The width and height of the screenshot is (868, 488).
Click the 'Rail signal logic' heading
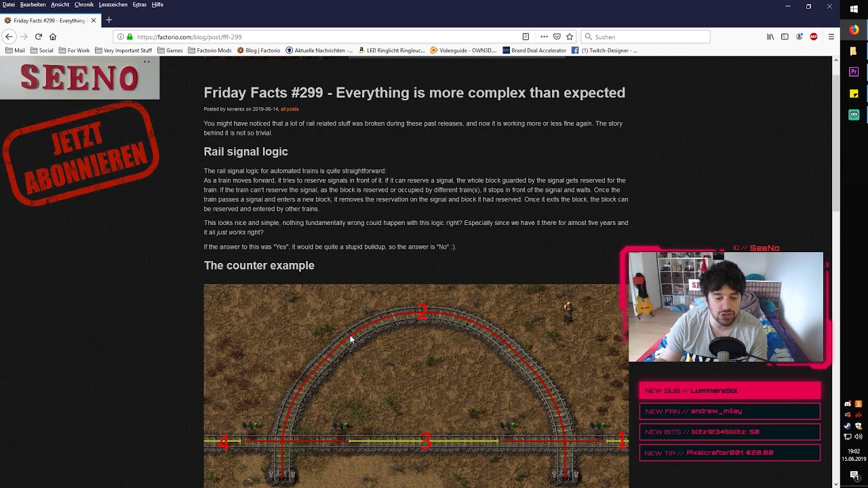tap(245, 152)
